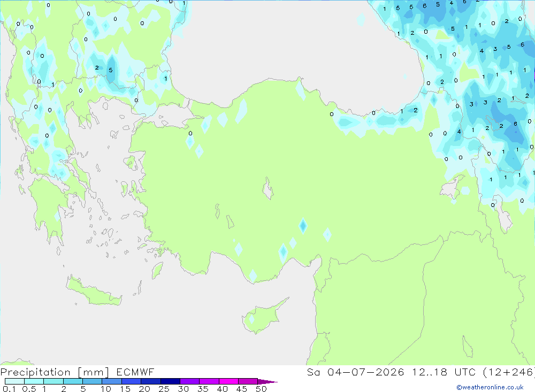This screenshot has height=392, width=535.
Task: Select the 5–10 mm legend color
Action: (x=92, y=381)
